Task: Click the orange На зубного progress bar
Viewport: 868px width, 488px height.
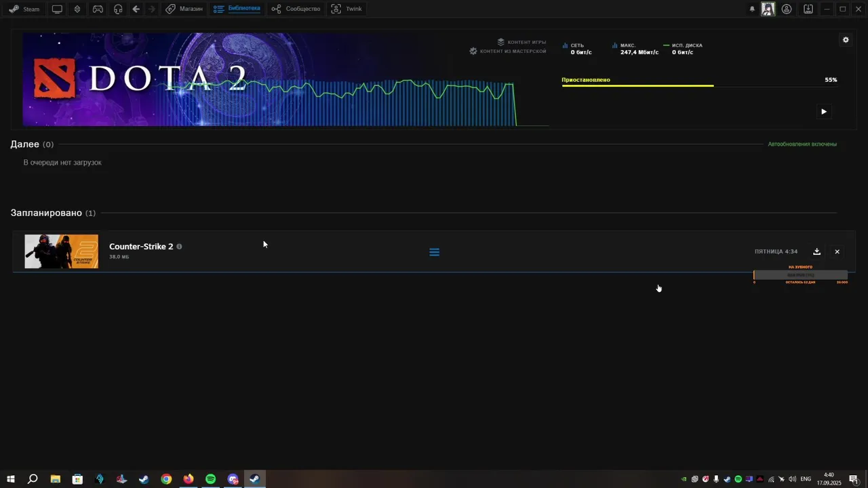Action: tap(801, 275)
